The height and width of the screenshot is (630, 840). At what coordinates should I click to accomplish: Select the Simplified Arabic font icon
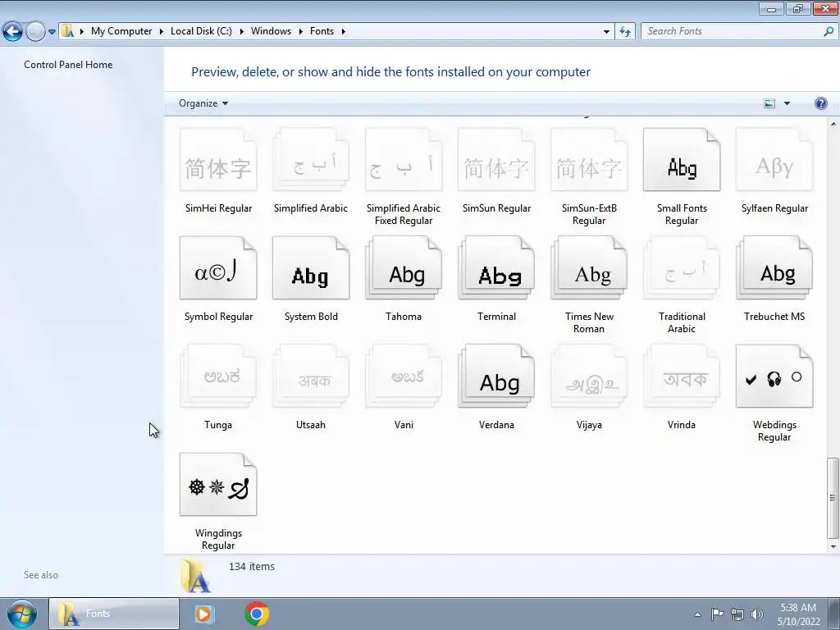coord(311,160)
